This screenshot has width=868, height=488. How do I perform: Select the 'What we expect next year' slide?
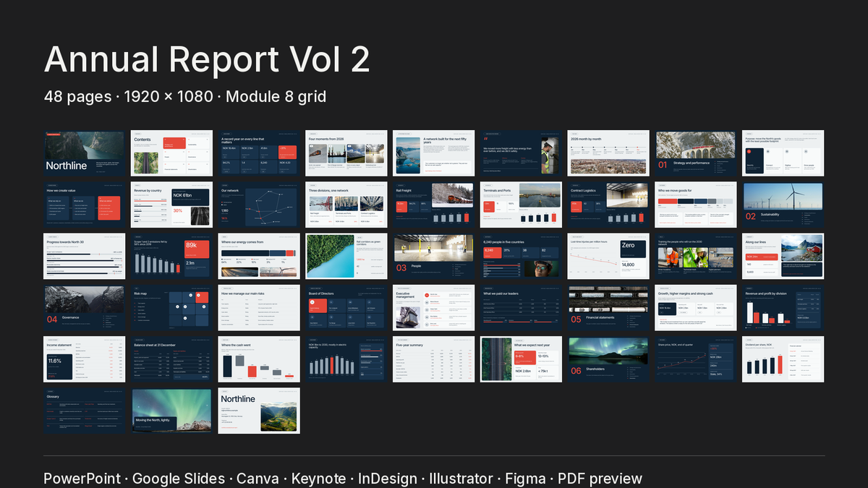pos(522,359)
